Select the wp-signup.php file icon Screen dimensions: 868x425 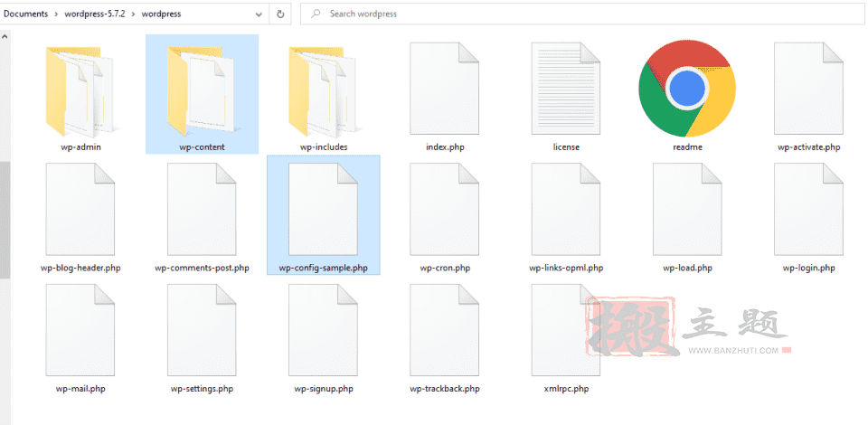point(324,330)
